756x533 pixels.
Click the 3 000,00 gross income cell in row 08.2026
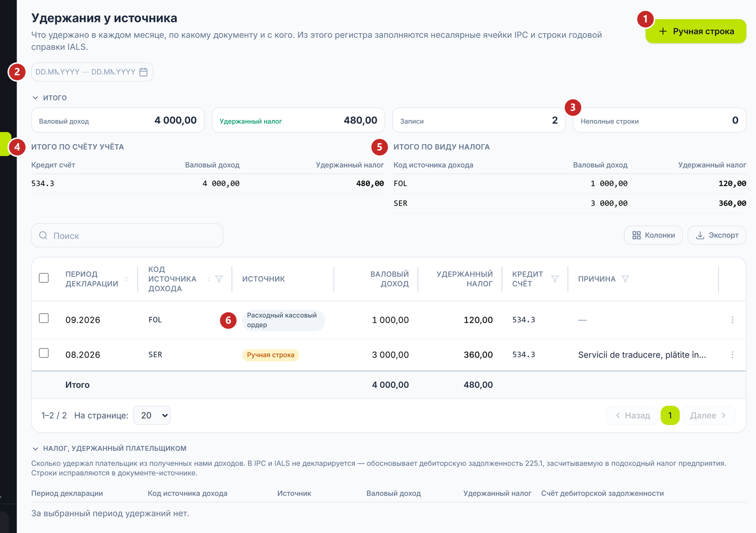click(391, 355)
